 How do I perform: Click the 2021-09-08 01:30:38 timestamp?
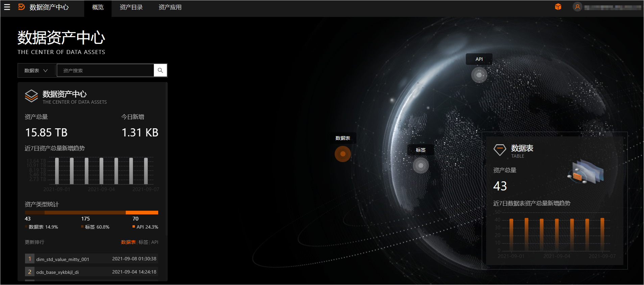134,259
